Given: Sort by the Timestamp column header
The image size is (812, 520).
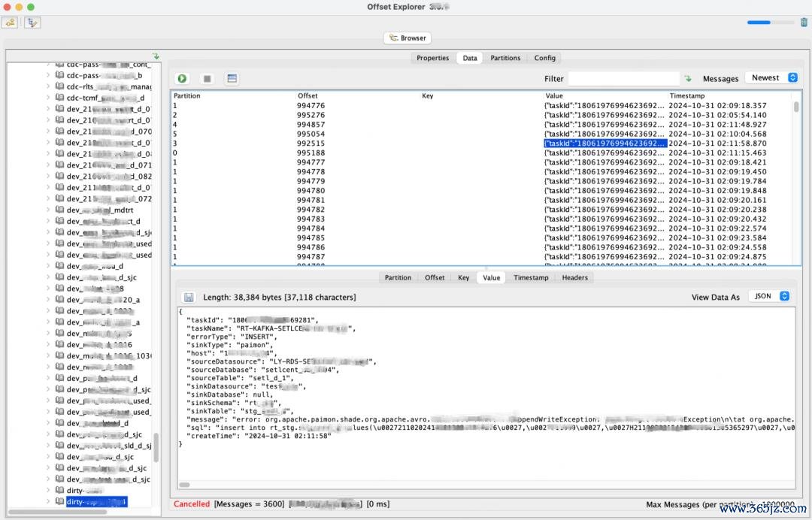Looking at the screenshot, I should click(729, 95).
